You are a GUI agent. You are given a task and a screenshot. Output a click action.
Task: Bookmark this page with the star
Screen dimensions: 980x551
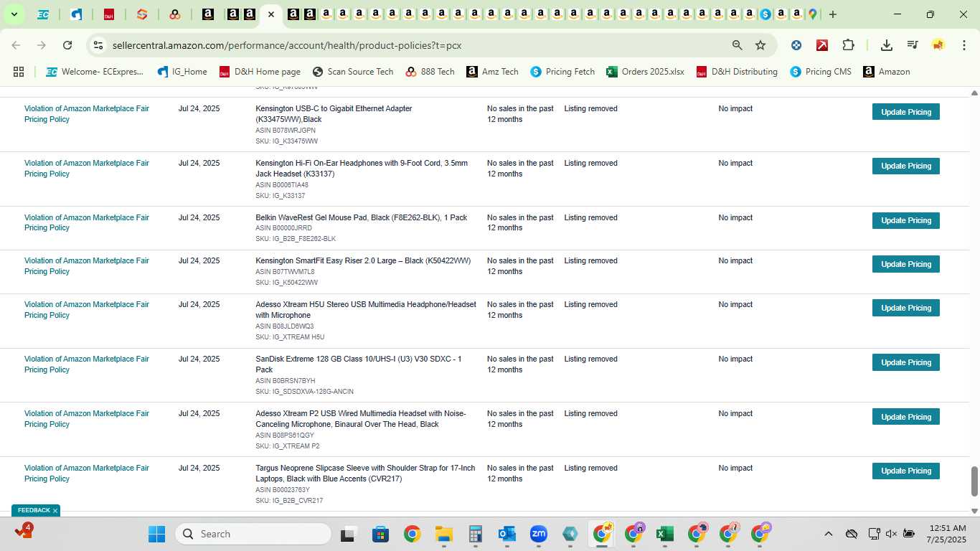point(760,45)
